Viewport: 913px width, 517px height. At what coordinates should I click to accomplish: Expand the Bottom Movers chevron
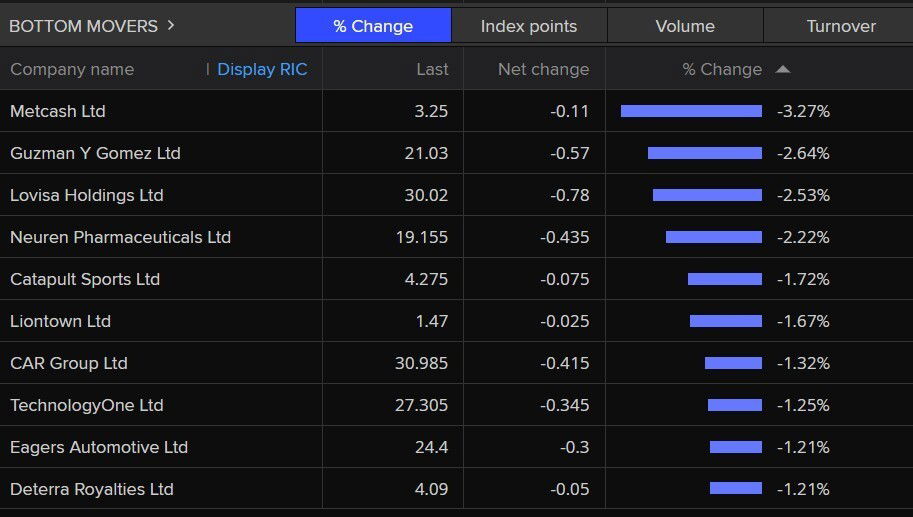[x=171, y=25]
